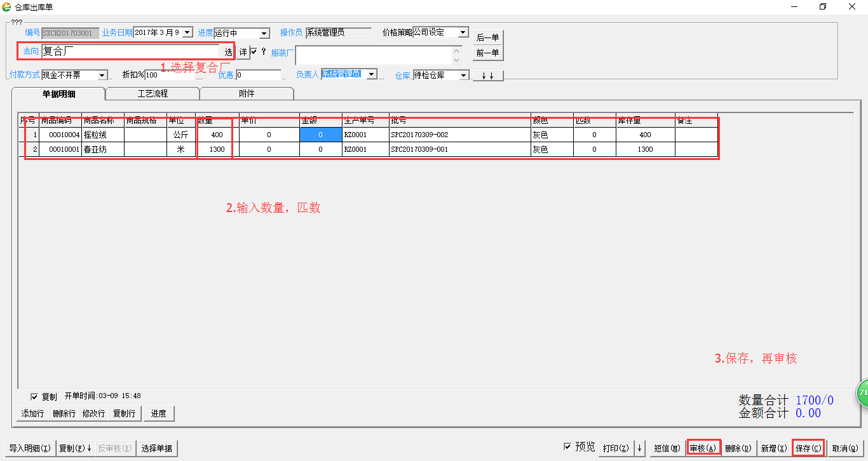Click the 库存量 column header
Image resolution: width=868 pixels, height=461 pixels.
(x=645, y=120)
